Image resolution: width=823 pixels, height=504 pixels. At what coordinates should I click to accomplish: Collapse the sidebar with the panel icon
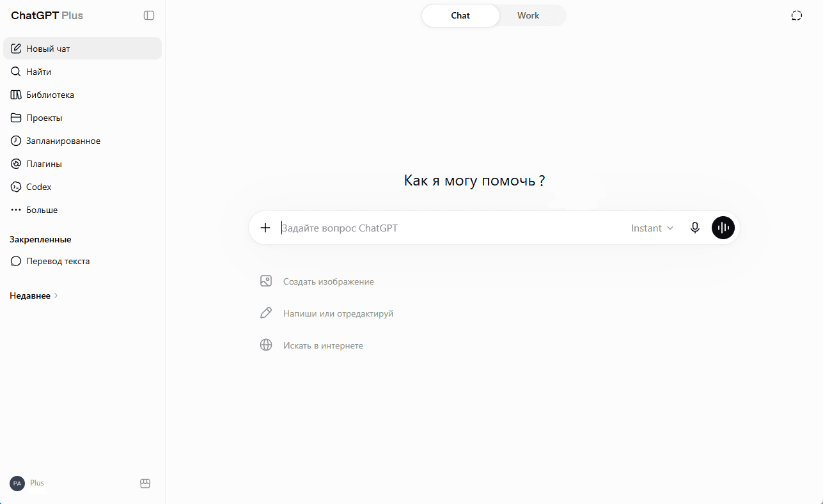pyautogui.click(x=149, y=15)
